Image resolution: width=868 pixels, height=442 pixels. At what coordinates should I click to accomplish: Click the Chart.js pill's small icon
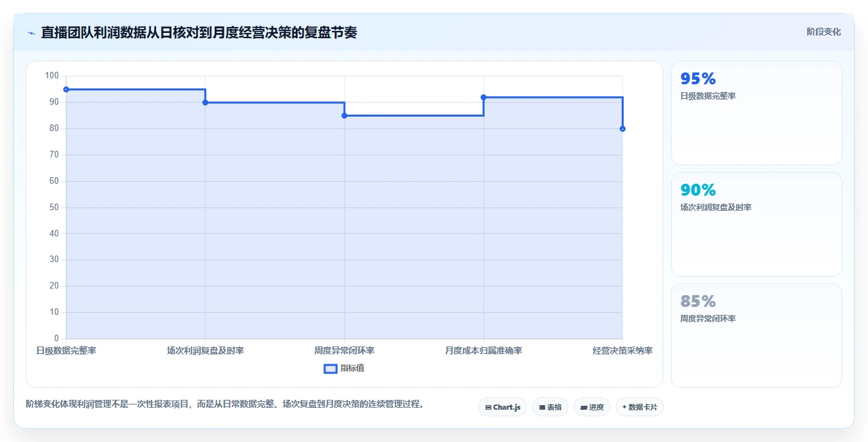488,408
